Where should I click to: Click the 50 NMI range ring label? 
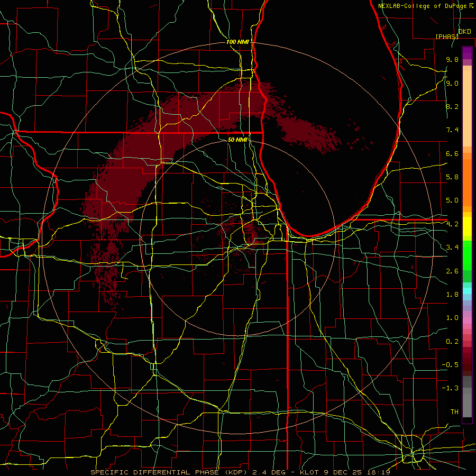[237, 140]
